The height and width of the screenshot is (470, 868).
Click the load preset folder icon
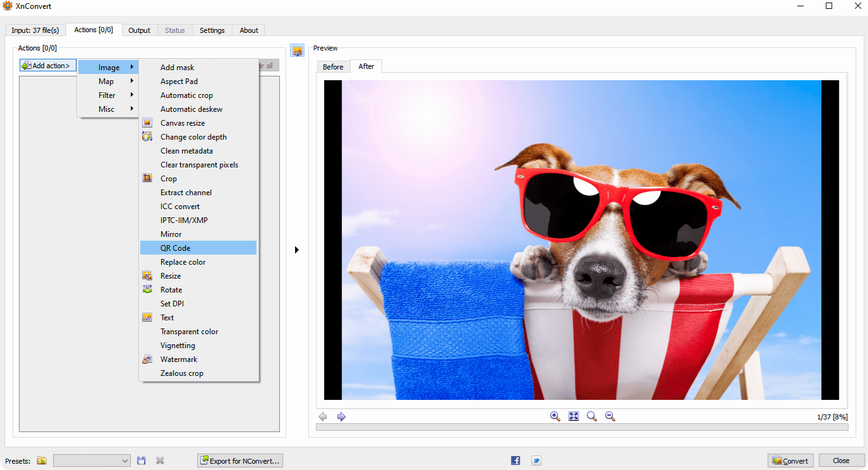click(x=42, y=461)
